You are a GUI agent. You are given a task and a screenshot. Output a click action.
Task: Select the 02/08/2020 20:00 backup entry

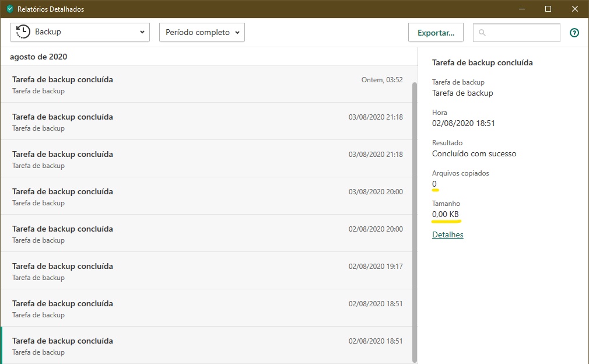pyautogui.click(x=207, y=234)
